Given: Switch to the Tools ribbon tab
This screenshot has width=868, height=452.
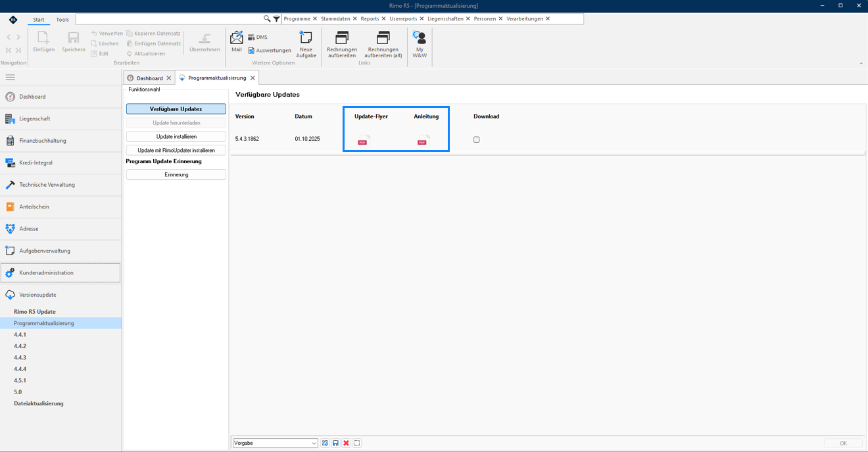Looking at the screenshot, I should click(62, 20).
